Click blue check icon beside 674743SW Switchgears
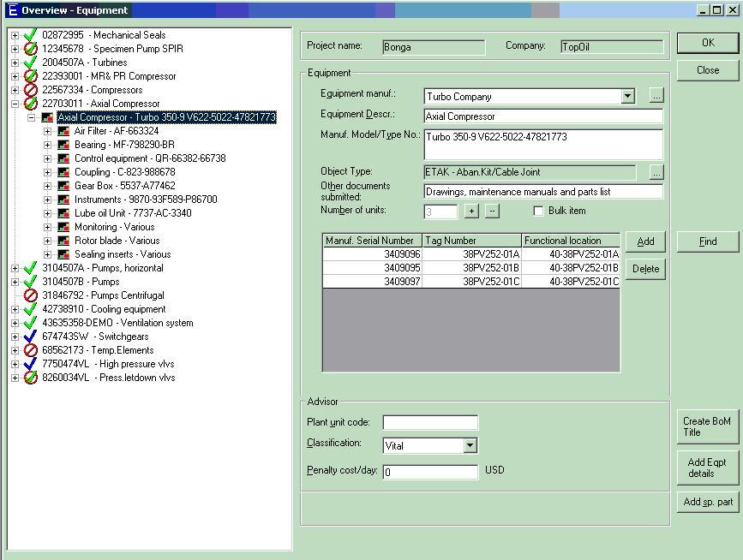743x560 pixels. click(x=30, y=337)
